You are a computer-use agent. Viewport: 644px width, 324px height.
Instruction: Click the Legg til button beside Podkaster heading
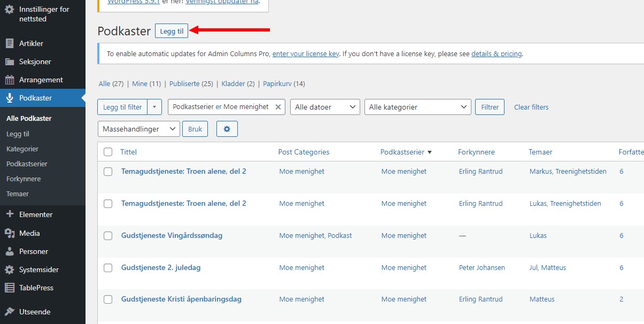(172, 31)
